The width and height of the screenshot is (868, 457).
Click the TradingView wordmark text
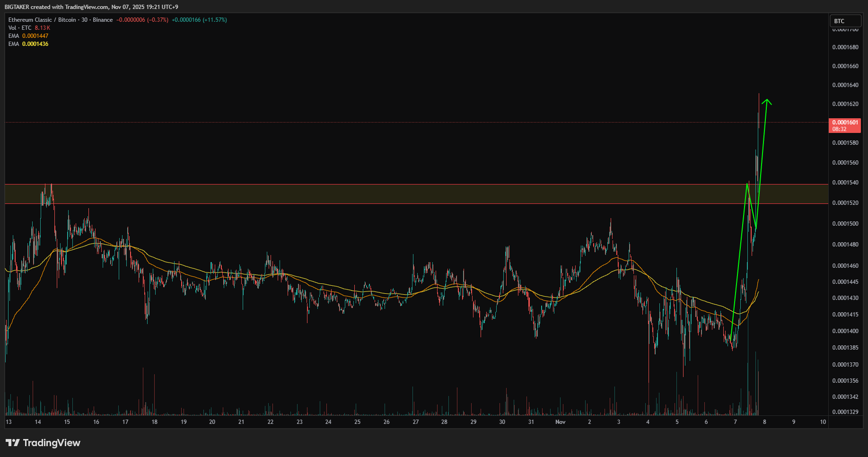click(x=52, y=443)
